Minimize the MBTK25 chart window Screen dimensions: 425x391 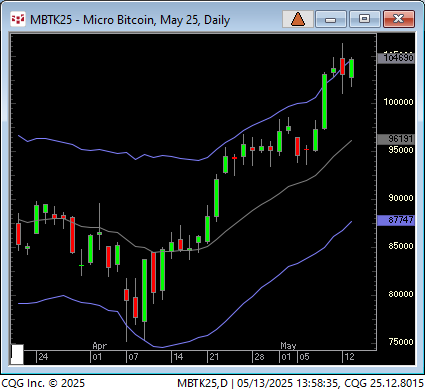coord(331,19)
